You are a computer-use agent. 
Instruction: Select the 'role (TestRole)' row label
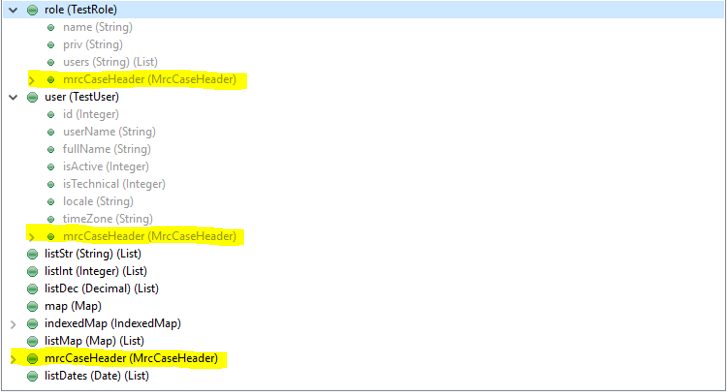[x=81, y=10]
